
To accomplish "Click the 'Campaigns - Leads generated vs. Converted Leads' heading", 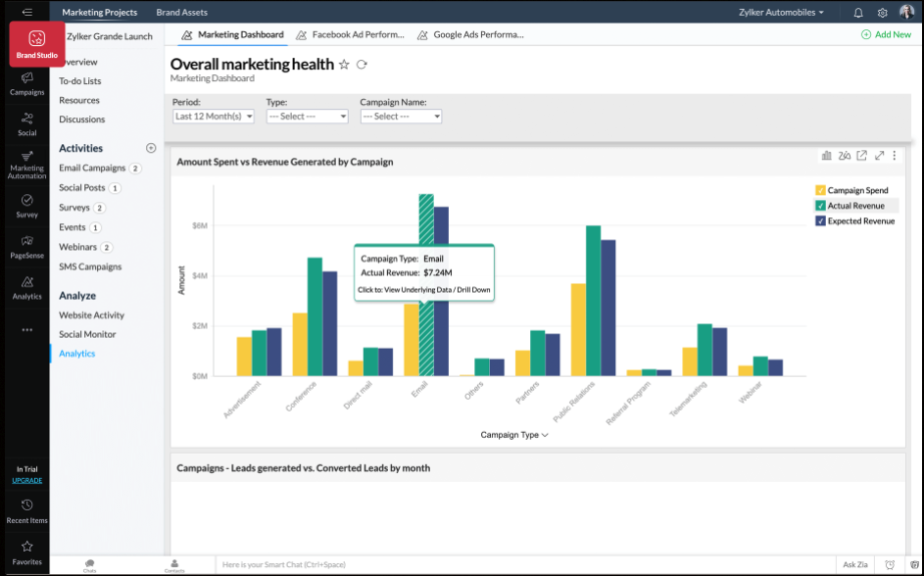I will [x=304, y=468].
